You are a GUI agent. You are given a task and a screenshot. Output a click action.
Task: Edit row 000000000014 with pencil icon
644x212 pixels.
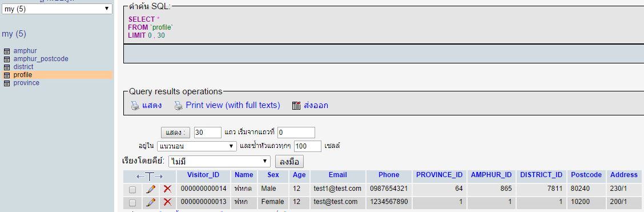point(151,189)
